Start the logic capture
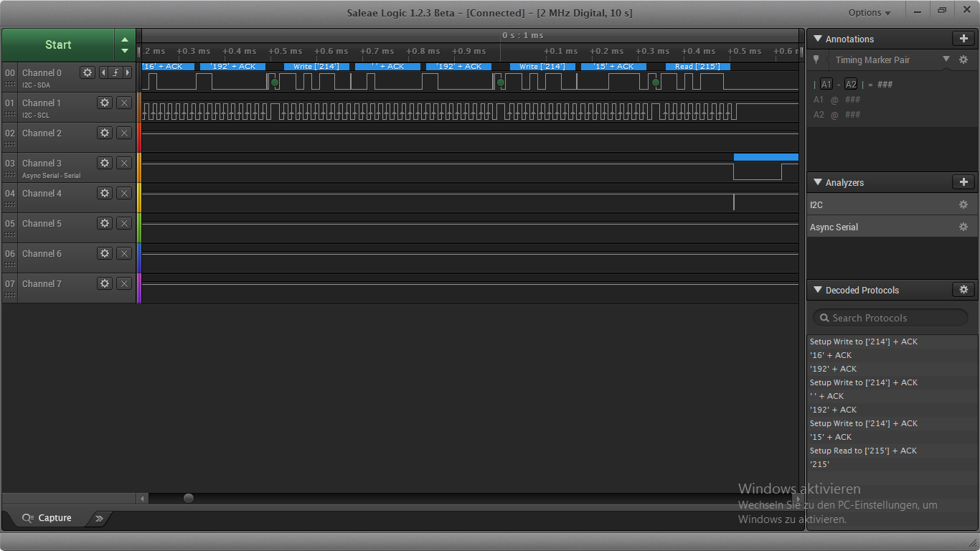The width and height of the screenshot is (980, 551). (x=58, y=44)
